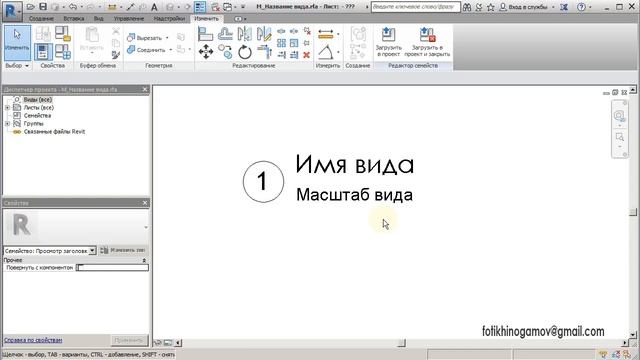Image resolution: width=640 pixels, height=360 pixels.
Task: Click the Family Category and Parameters icon
Action: tap(63, 34)
